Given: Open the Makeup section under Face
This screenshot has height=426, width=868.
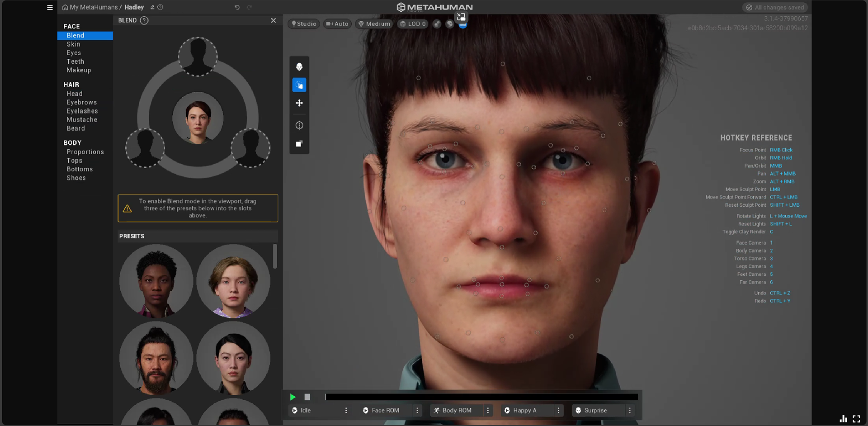Looking at the screenshot, I should tap(79, 70).
